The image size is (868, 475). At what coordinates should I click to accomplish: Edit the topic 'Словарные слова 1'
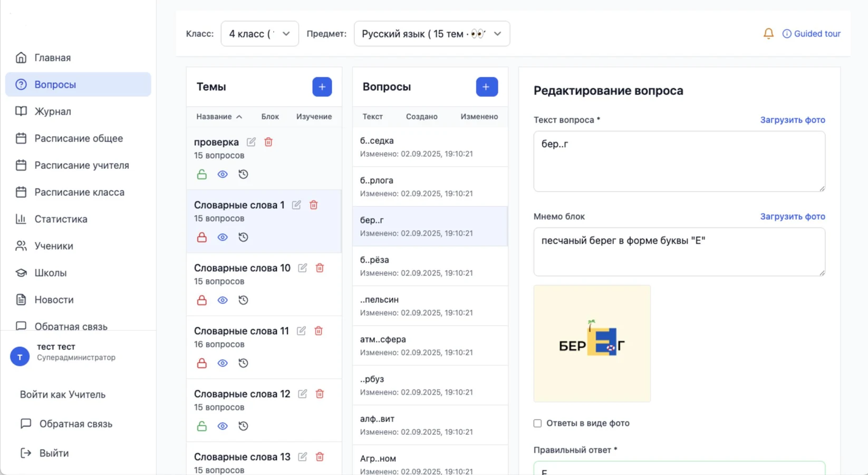[x=296, y=205]
